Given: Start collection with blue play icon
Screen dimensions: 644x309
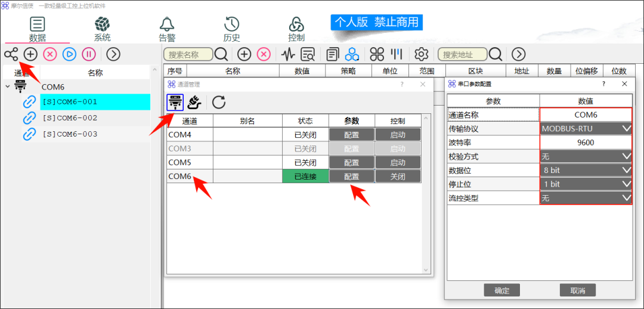Looking at the screenshot, I should pyautogui.click(x=69, y=54).
